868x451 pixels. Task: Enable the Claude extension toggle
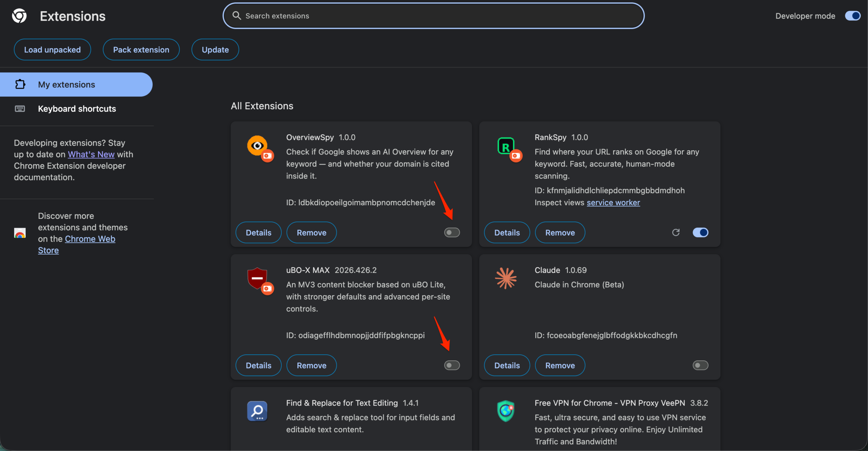pyautogui.click(x=701, y=365)
